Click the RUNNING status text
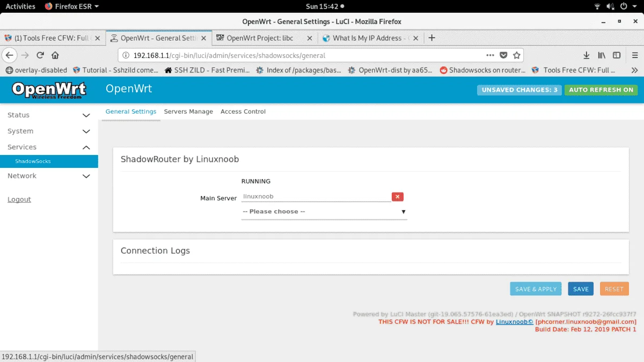The width and height of the screenshot is (644, 362). tap(256, 181)
